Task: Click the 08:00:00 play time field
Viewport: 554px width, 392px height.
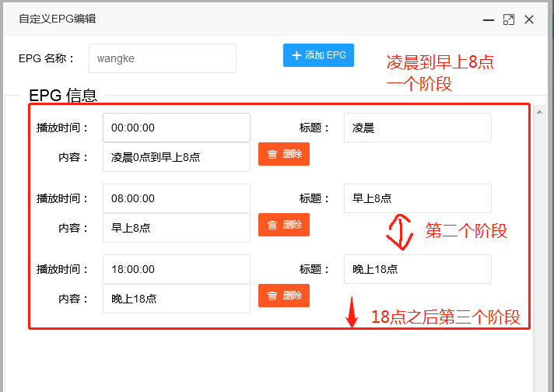Action: 176,198
